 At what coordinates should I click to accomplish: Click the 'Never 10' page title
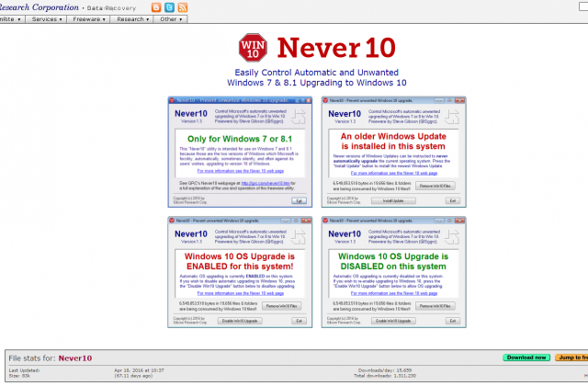(x=336, y=48)
